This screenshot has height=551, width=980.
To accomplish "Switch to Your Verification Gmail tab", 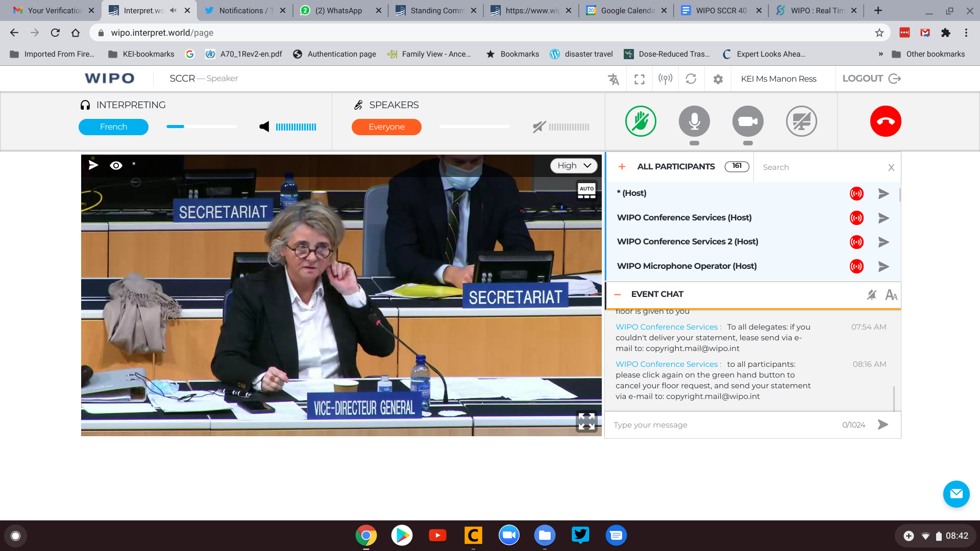I will coord(54,11).
